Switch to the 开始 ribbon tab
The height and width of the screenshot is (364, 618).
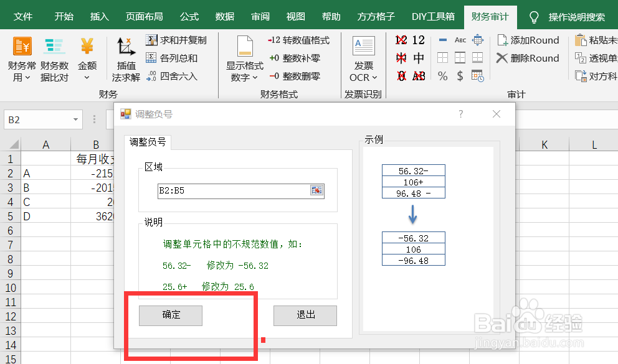64,17
